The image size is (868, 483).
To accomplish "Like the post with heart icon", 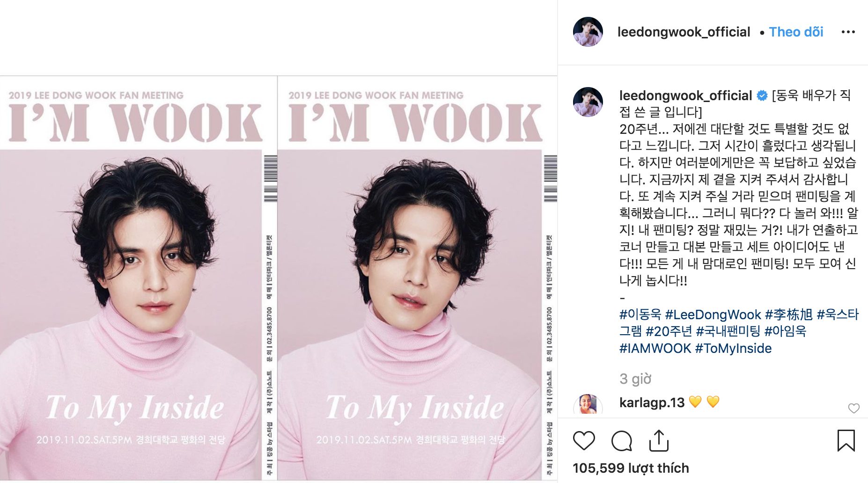I will pos(584,441).
